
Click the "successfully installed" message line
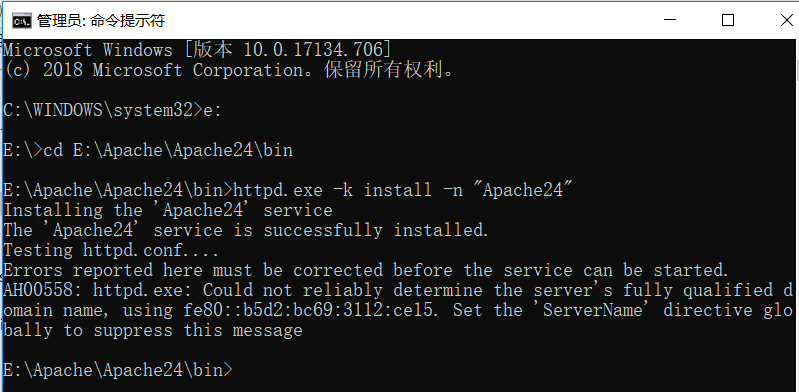coord(246,230)
